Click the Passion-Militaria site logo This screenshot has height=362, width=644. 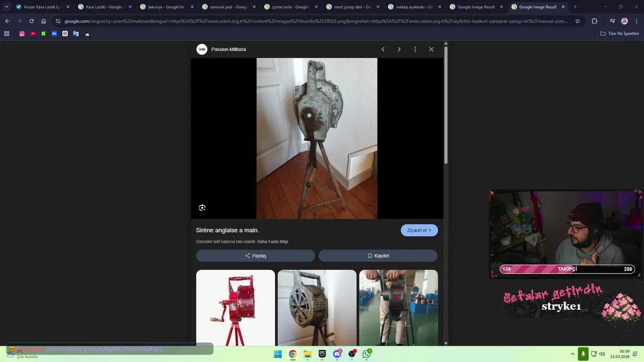click(x=202, y=49)
